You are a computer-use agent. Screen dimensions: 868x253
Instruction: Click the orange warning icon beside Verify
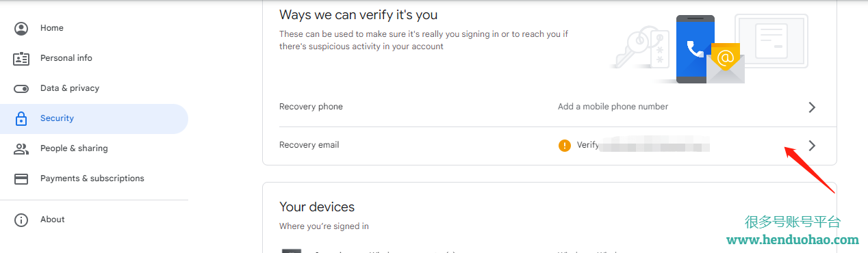565,145
